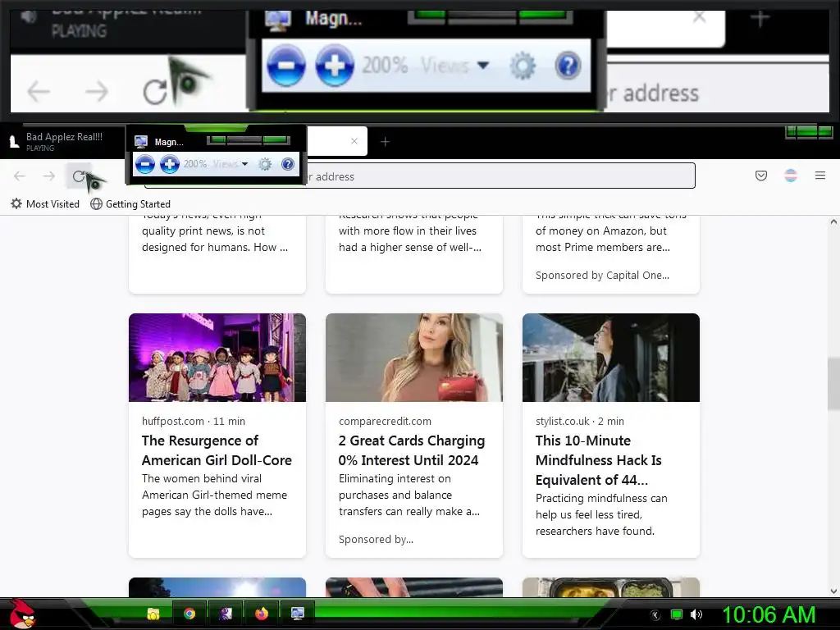Open File Explorer from the taskbar
840x630 pixels.
[x=153, y=614]
